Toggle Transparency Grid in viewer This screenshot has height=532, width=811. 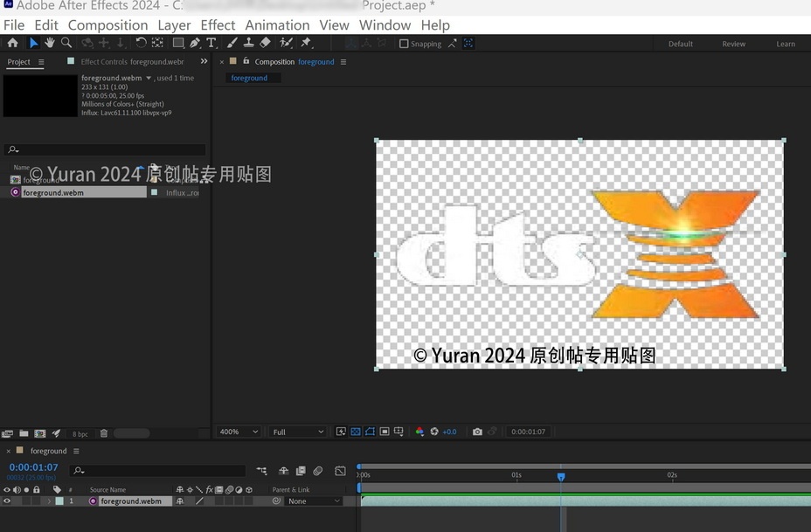point(356,432)
